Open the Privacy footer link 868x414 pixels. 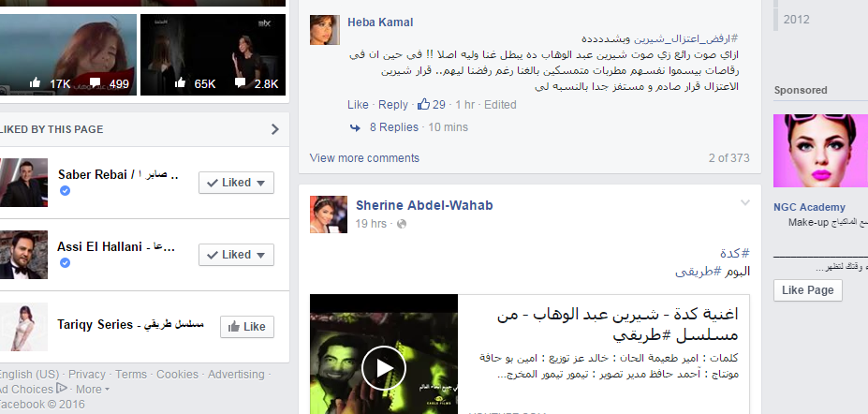87,374
